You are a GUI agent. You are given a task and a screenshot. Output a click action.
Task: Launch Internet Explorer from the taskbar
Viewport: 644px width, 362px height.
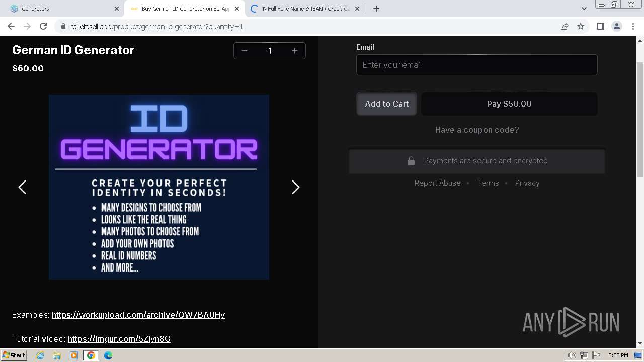click(x=40, y=355)
